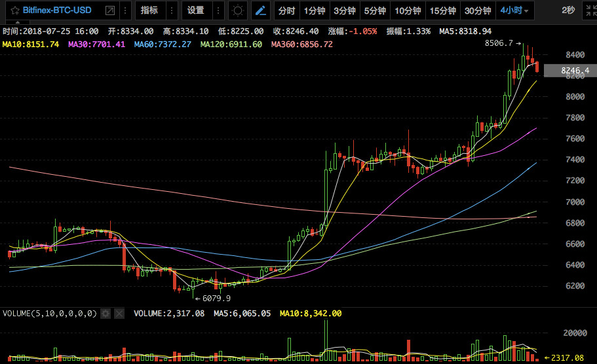Click the 时间:2018-07-25 16:00 timestamp

(x=50, y=31)
